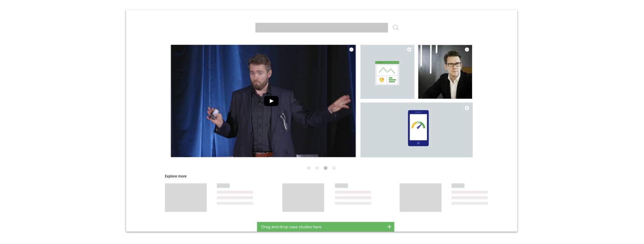Add the speaker video using its plus icon

(351, 50)
